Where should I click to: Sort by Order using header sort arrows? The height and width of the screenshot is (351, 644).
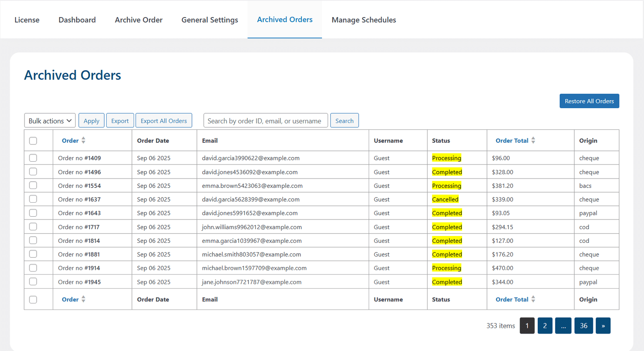tap(83, 140)
